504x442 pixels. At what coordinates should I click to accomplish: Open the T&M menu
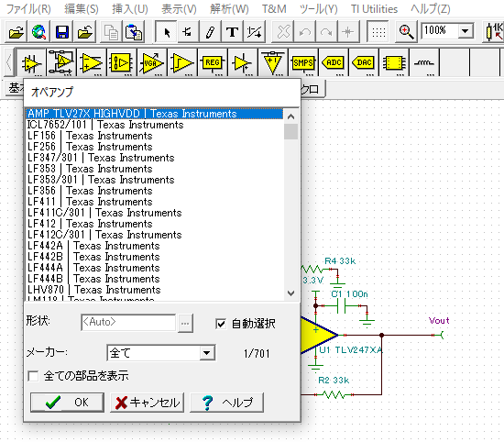(x=274, y=9)
